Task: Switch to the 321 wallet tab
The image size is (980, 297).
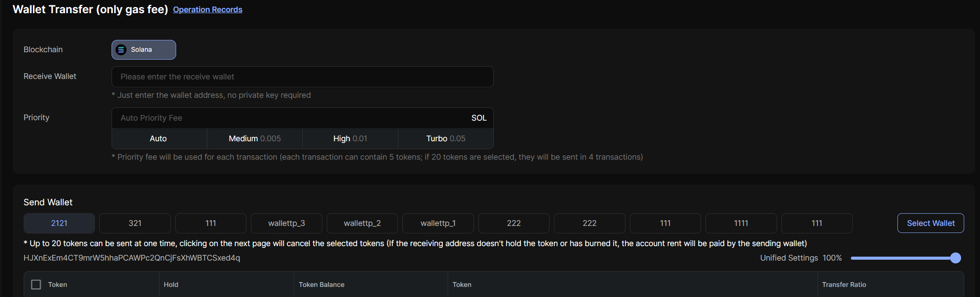Action: (135, 223)
